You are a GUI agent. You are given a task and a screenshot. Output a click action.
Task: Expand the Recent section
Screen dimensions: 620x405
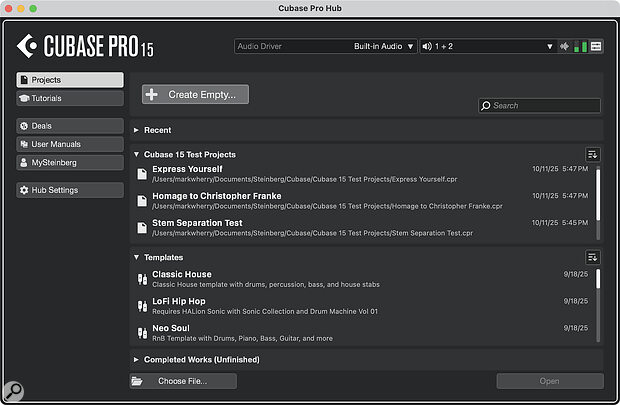tap(136, 130)
